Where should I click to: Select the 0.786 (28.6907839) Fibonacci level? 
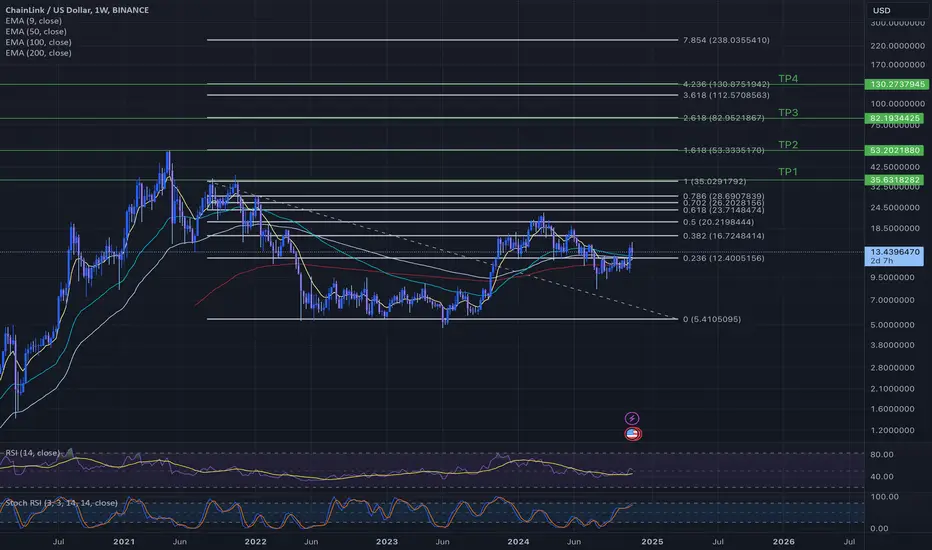723,196
